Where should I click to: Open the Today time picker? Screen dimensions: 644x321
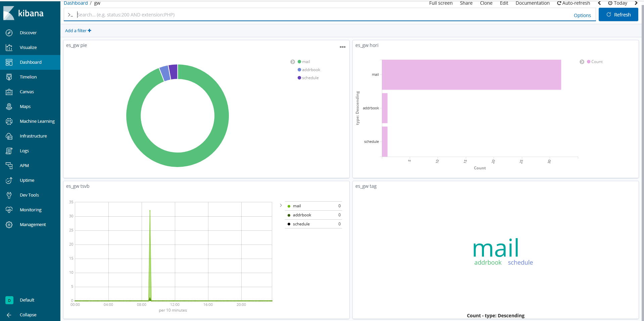point(617,3)
